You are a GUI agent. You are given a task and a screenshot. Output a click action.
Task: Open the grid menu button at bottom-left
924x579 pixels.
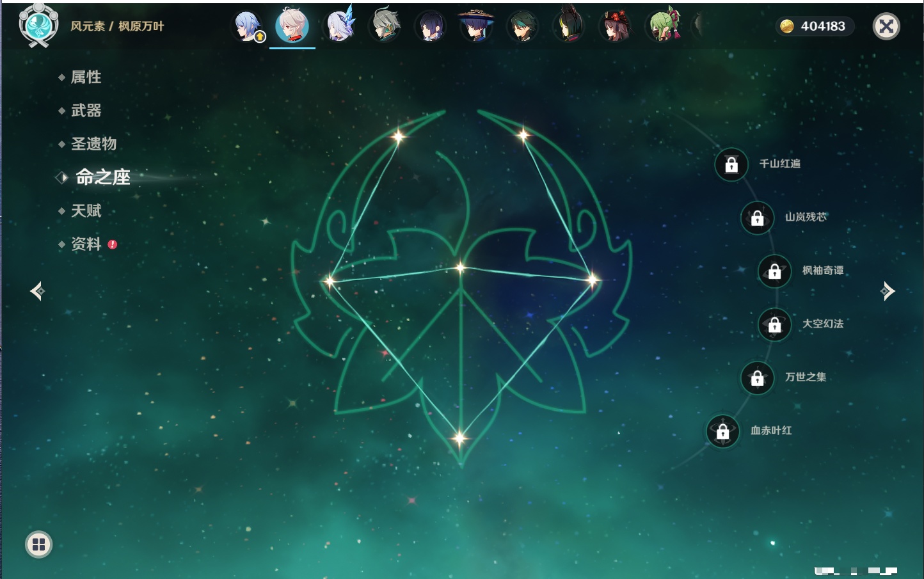38,544
